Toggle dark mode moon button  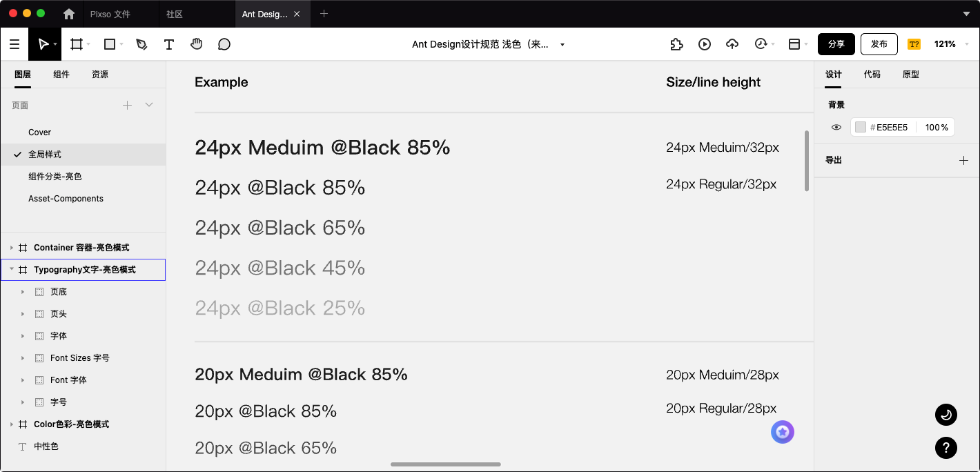[x=946, y=415]
